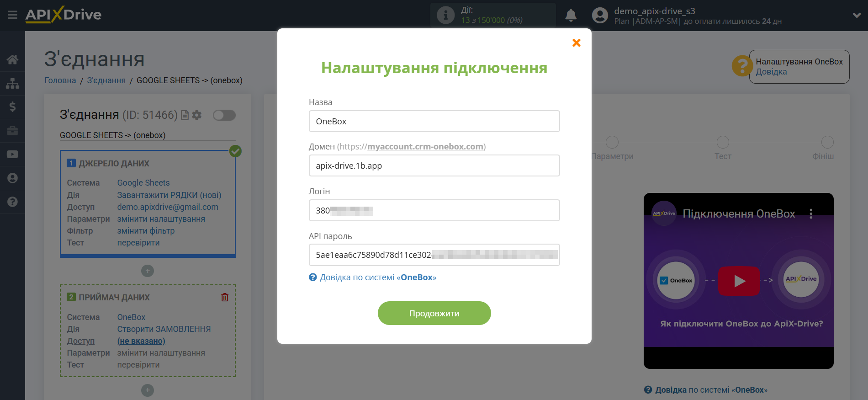Open the help question sidebar icon
The width and height of the screenshot is (868, 400).
pos(12,202)
